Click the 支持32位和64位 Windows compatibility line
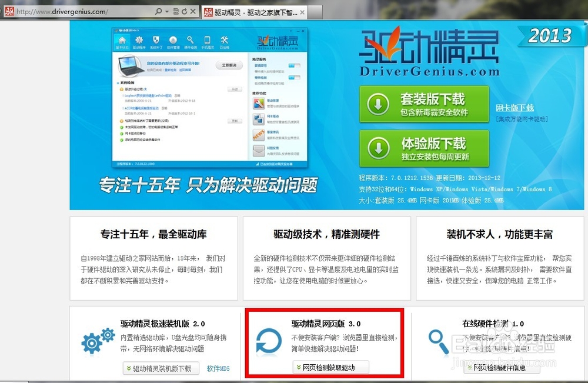The image size is (588, 383). pyautogui.click(x=455, y=189)
